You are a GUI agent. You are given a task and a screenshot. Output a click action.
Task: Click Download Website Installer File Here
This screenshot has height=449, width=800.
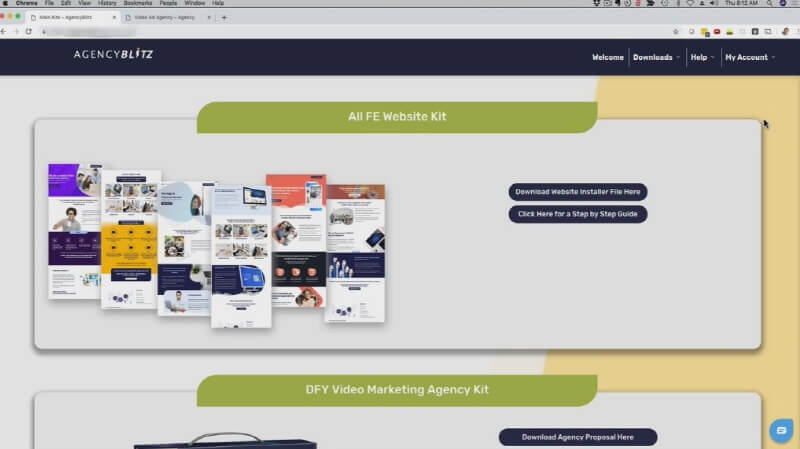[578, 192]
